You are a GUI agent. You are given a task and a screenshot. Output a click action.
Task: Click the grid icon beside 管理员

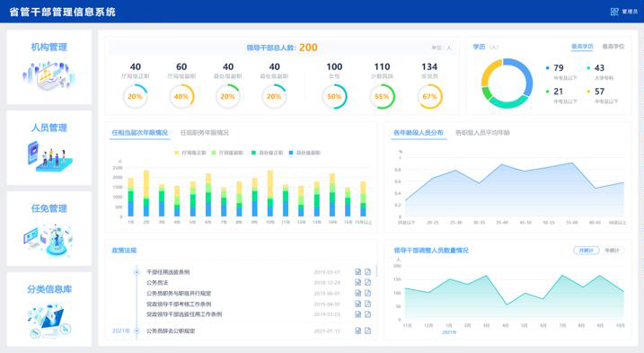click(x=614, y=12)
